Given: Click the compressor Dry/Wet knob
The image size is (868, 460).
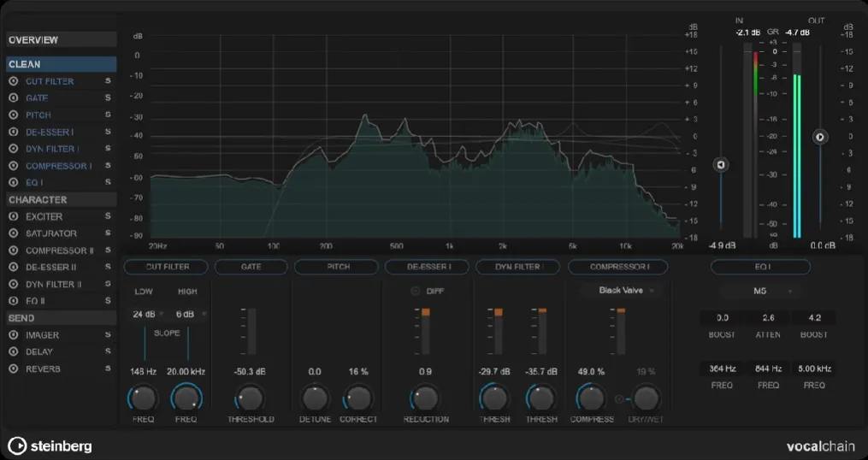Looking at the screenshot, I should point(647,398).
